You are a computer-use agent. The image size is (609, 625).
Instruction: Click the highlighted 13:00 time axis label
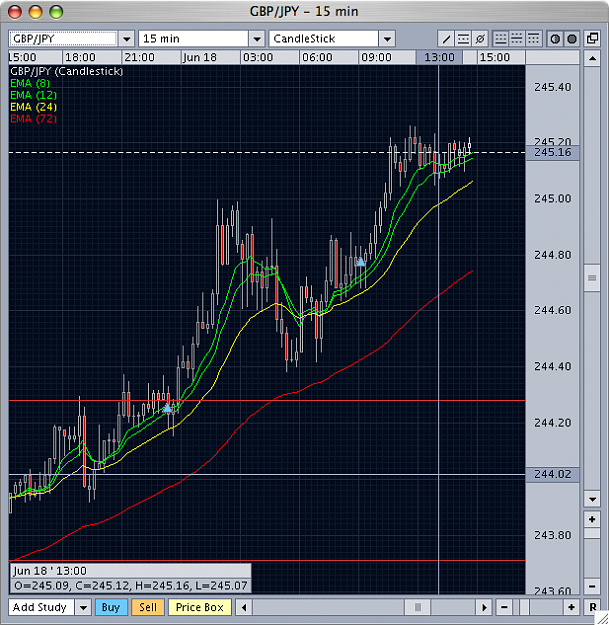click(x=439, y=57)
